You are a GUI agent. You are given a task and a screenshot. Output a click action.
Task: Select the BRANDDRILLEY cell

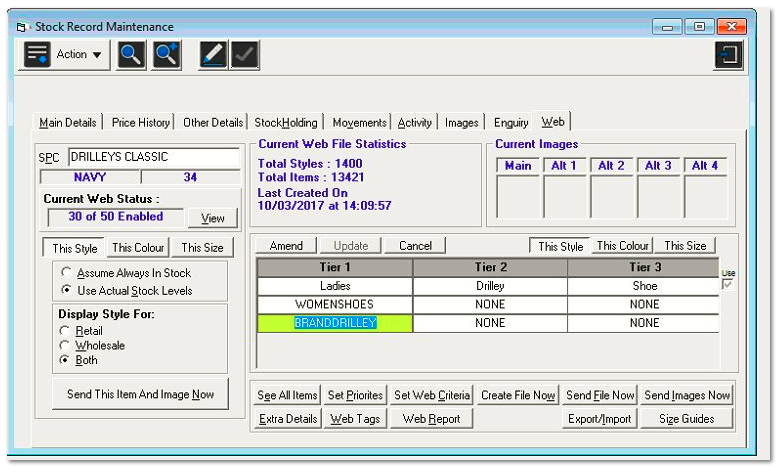pyautogui.click(x=335, y=323)
